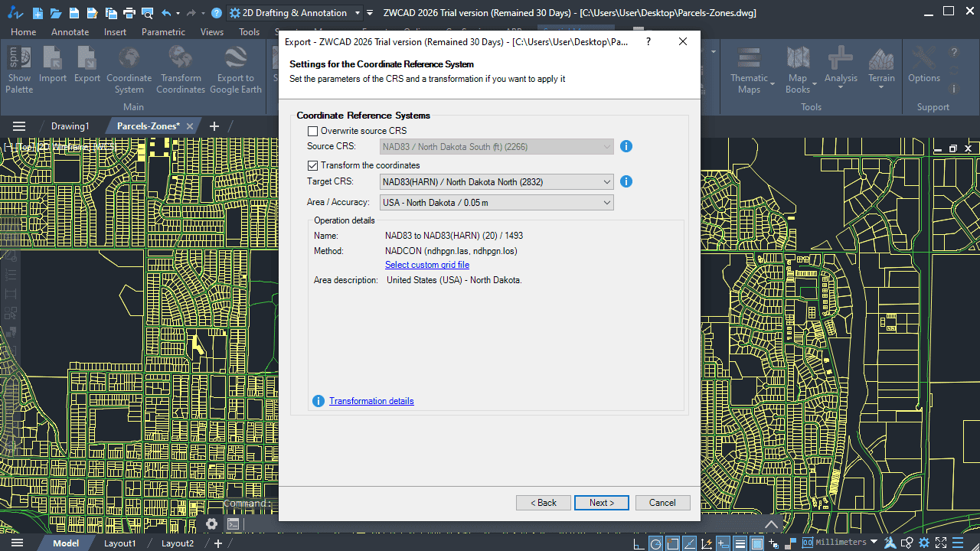Click the Plot printer icon in the quick access toolbar
The image size is (980, 551).
click(x=129, y=13)
